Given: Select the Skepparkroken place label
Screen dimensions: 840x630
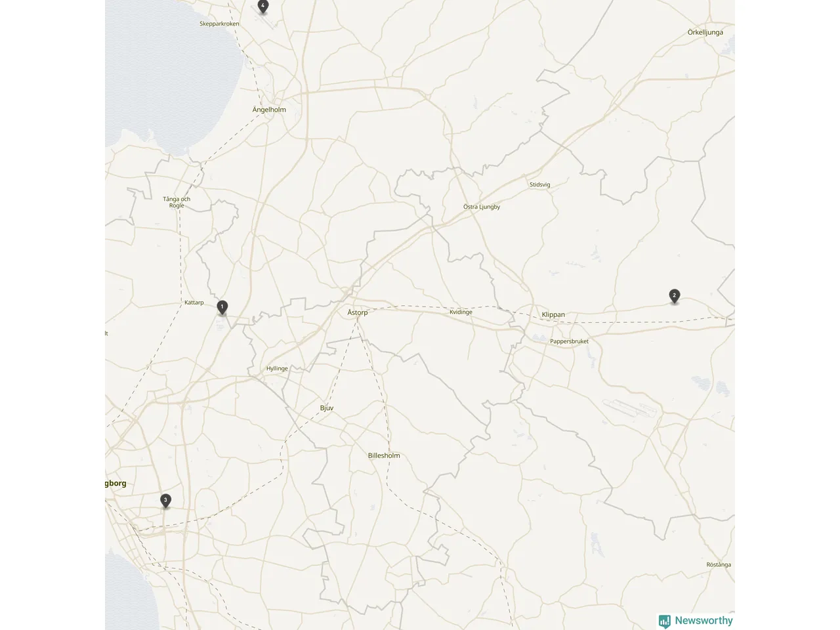Looking at the screenshot, I should [219, 24].
